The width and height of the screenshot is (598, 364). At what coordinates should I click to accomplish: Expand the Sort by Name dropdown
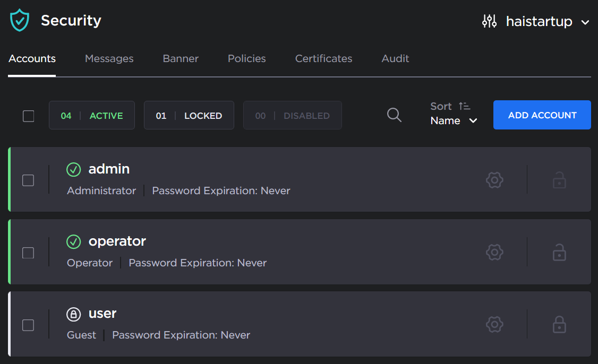pyautogui.click(x=454, y=121)
